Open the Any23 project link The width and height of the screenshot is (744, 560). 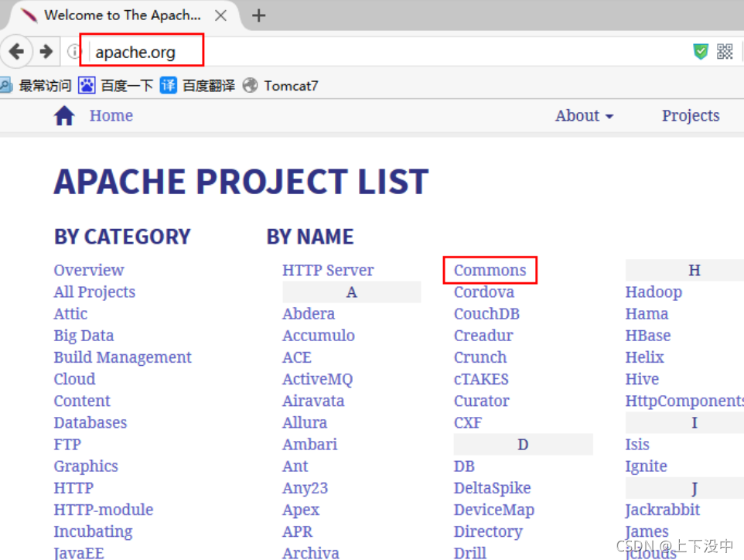click(x=305, y=488)
